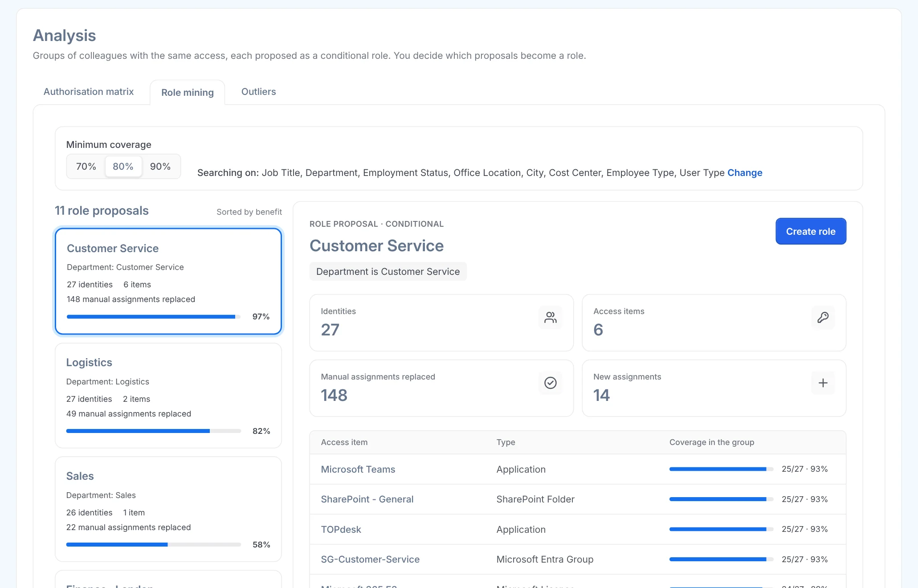Select 90% minimum coverage
918x588 pixels.
(x=160, y=166)
